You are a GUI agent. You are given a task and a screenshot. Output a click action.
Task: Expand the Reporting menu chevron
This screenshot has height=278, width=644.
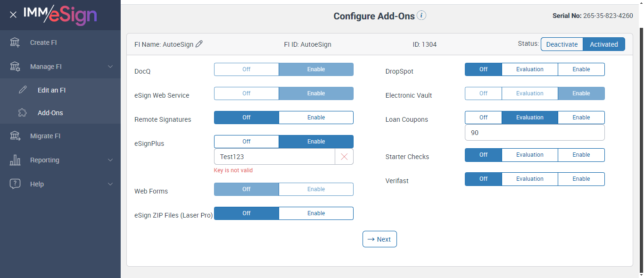pyautogui.click(x=110, y=160)
